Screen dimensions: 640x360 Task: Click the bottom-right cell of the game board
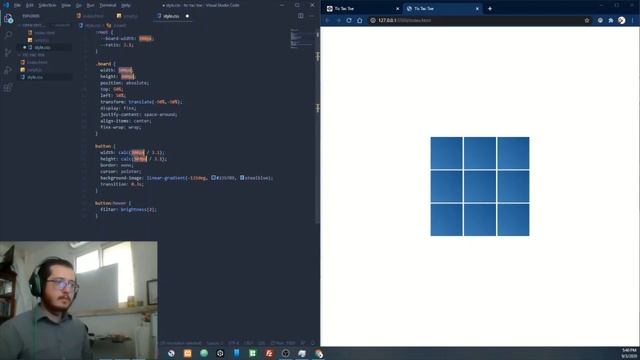(513, 220)
